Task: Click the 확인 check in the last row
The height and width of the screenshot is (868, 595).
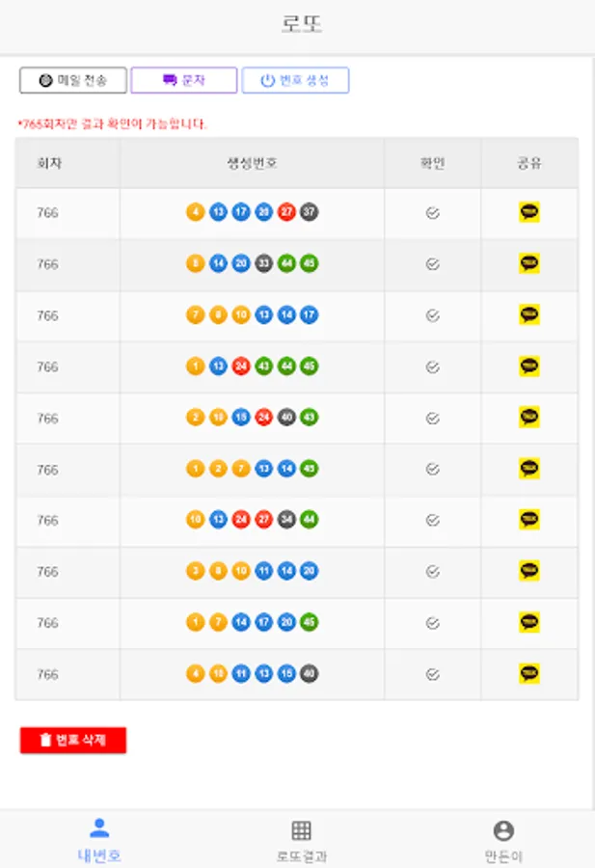Action: [x=432, y=674]
